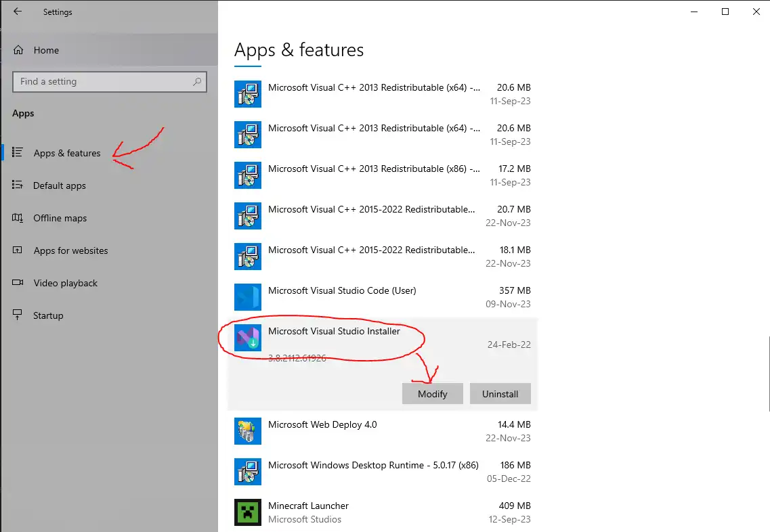Viewport: 770px width, 532px height.
Task: Click the Default apps sidebar icon
Action: click(17, 185)
